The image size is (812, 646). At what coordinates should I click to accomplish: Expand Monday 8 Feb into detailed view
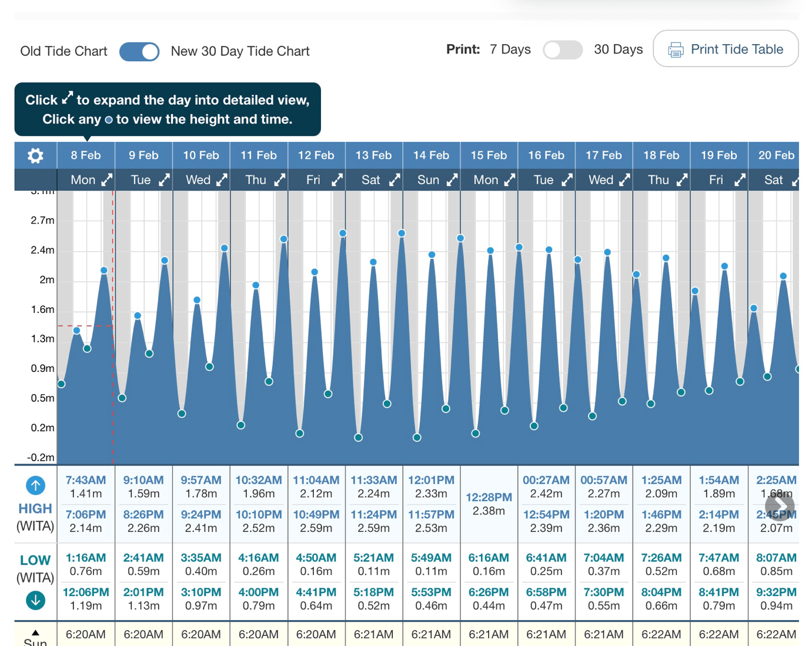pyautogui.click(x=106, y=180)
